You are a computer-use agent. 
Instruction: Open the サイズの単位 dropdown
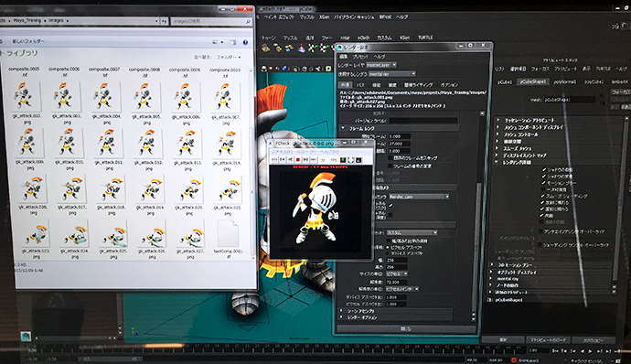coord(396,273)
